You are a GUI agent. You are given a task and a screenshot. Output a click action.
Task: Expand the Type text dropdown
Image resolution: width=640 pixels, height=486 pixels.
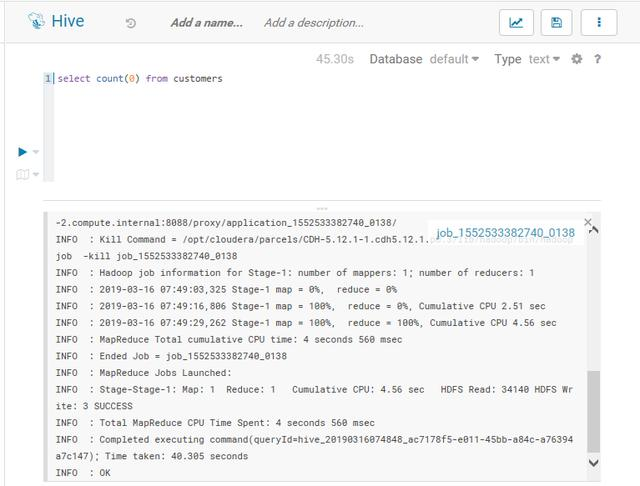[x=545, y=59]
